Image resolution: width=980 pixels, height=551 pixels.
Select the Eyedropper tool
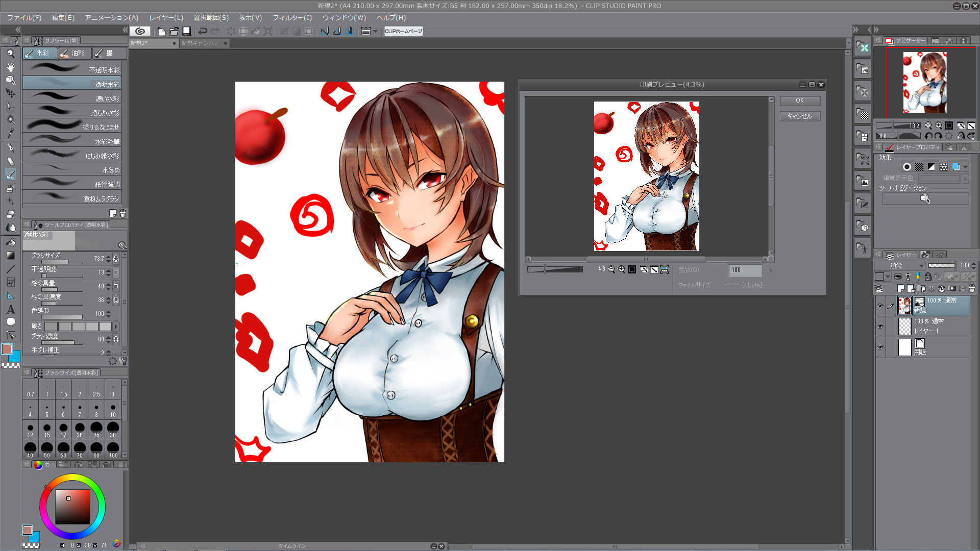[10, 133]
